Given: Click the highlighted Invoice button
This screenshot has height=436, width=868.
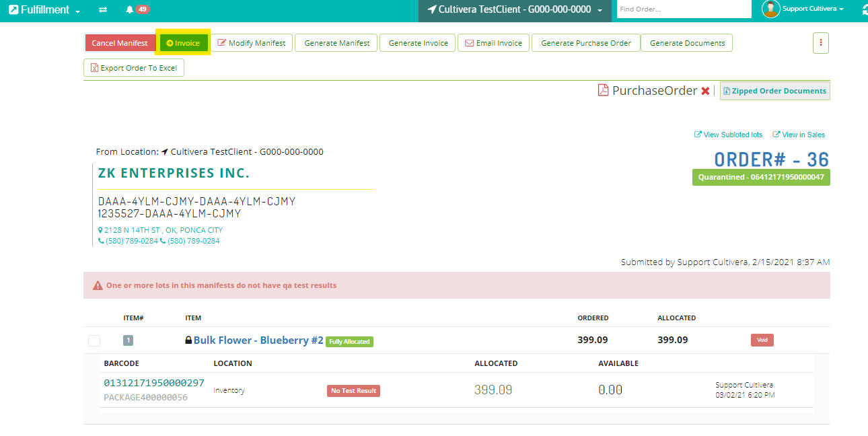Looking at the screenshot, I should [184, 43].
